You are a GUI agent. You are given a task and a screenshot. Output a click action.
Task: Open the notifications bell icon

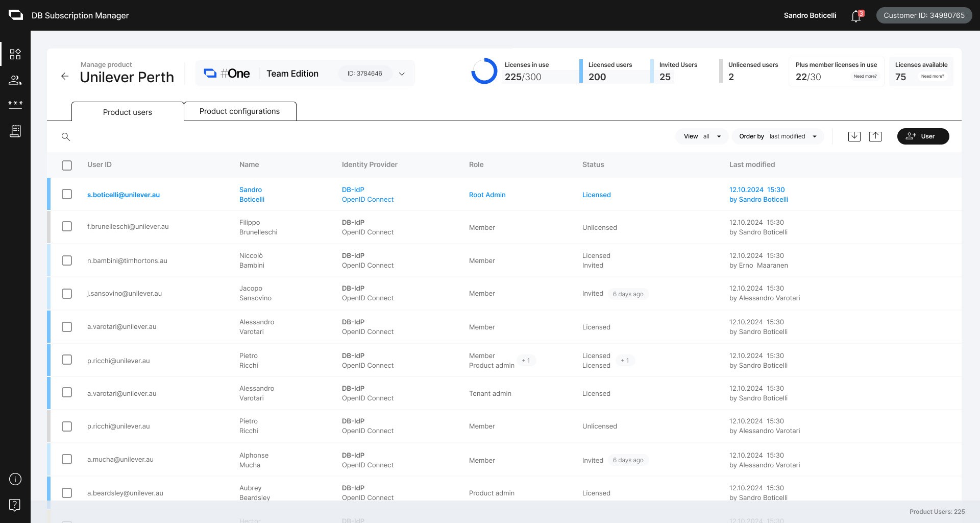tap(856, 16)
